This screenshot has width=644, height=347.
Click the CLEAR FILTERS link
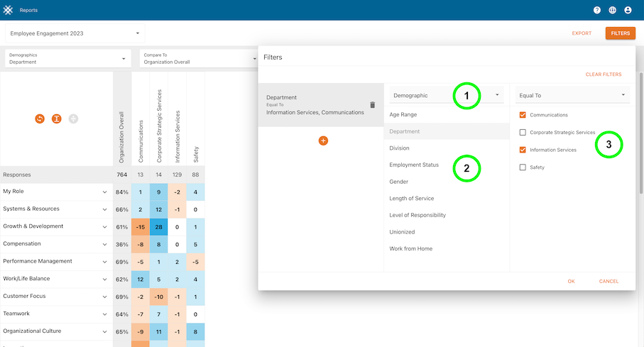click(x=603, y=75)
